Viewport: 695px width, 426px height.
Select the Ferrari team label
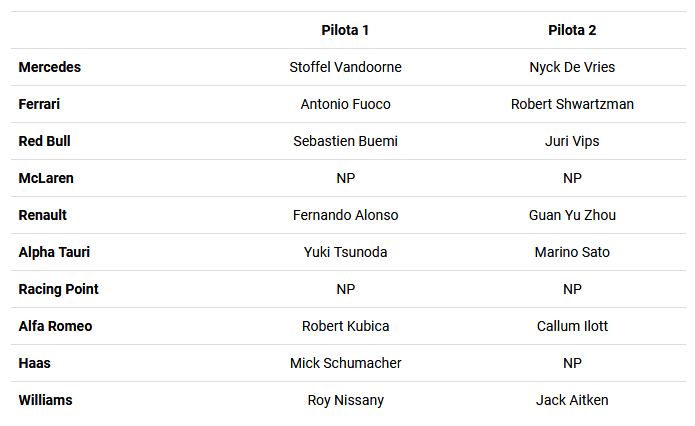tap(39, 104)
